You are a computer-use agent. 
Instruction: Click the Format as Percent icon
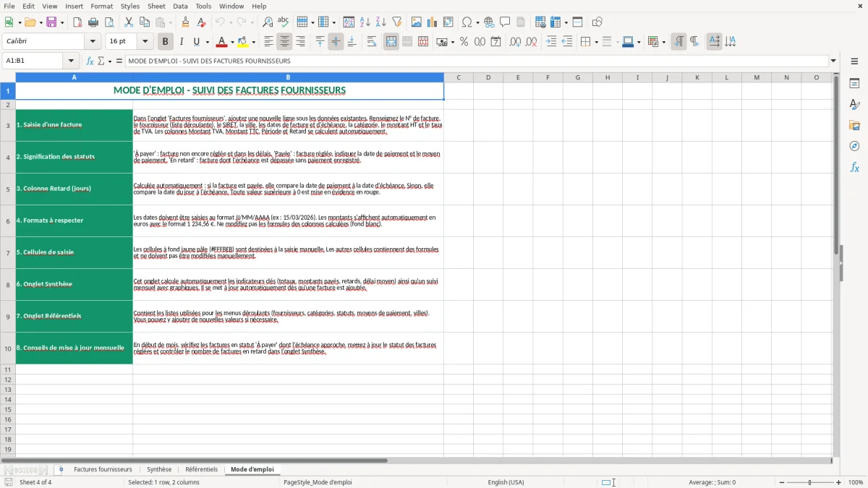tap(464, 42)
